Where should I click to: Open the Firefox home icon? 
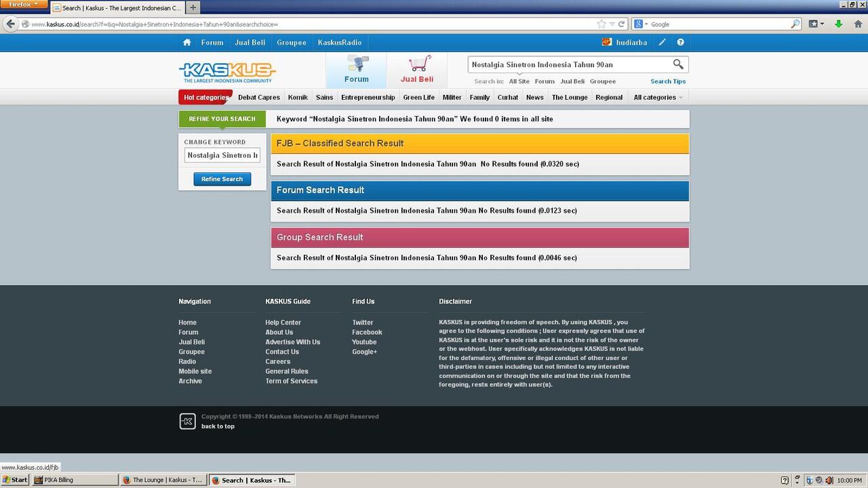(x=858, y=24)
